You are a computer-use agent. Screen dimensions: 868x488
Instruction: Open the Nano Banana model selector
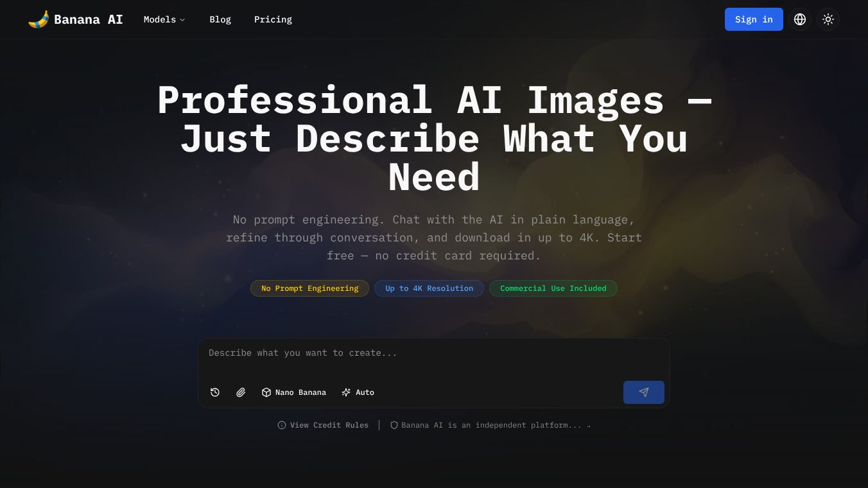click(x=294, y=392)
